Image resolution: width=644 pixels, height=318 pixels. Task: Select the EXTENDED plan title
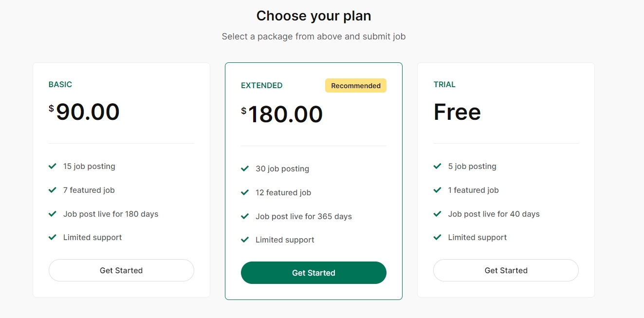coord(262,86)
